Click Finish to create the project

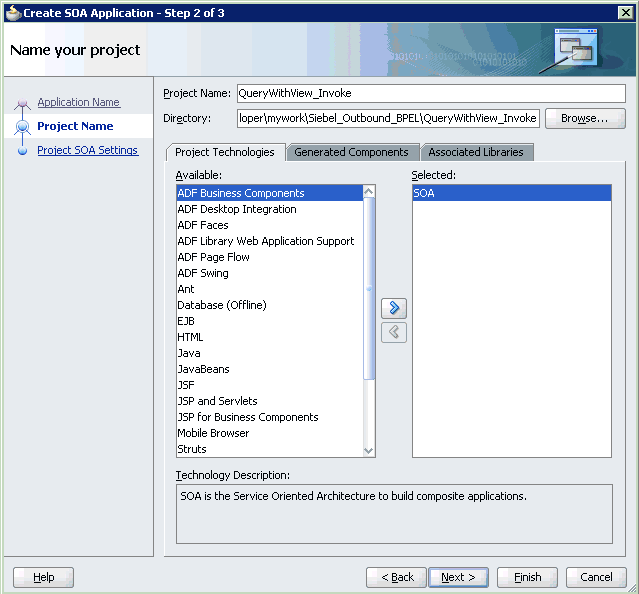527,577
